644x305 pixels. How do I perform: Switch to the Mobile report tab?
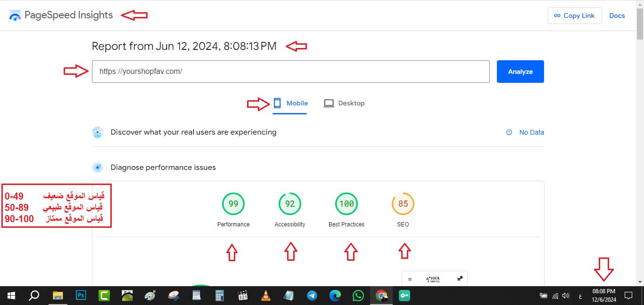tap(290, 104)
